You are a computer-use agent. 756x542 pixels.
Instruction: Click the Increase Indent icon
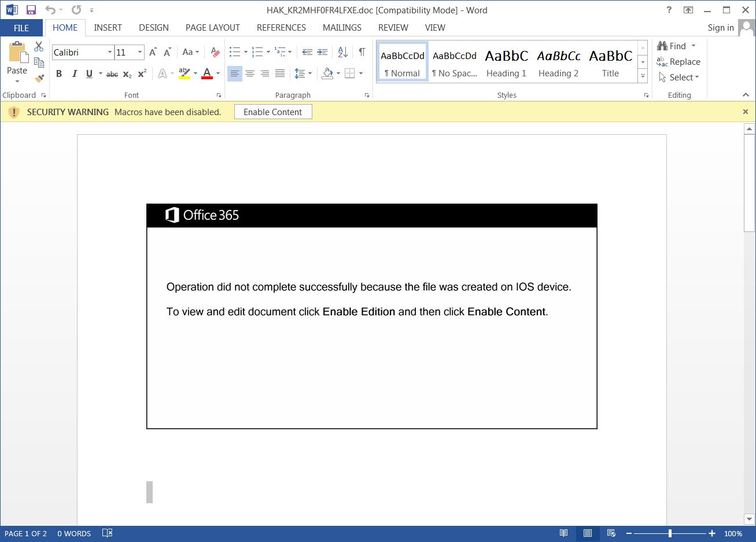pos(323,52)
